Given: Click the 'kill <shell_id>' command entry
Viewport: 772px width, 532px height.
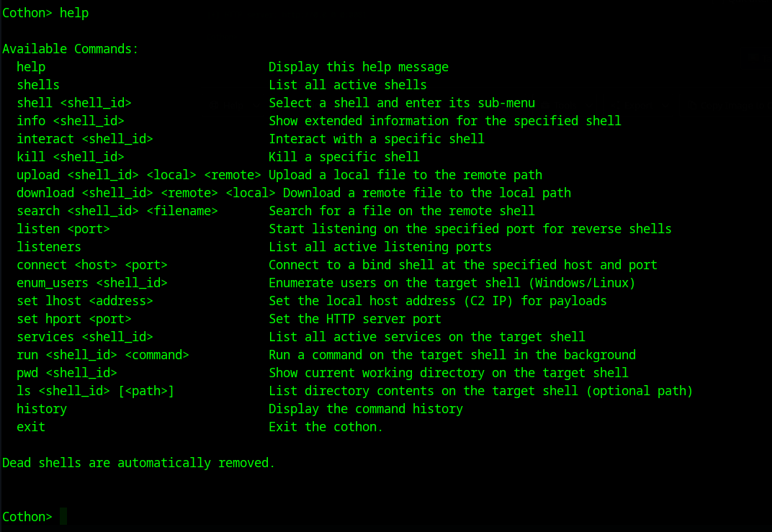Looking at the screenshot, I should click(71, 157).
